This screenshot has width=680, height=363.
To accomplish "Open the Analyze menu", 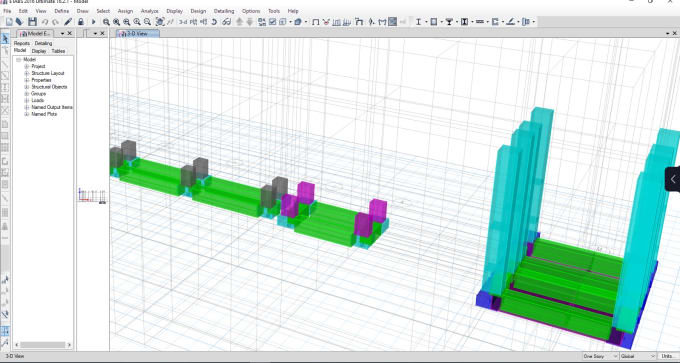I will (x=150, y=11).
